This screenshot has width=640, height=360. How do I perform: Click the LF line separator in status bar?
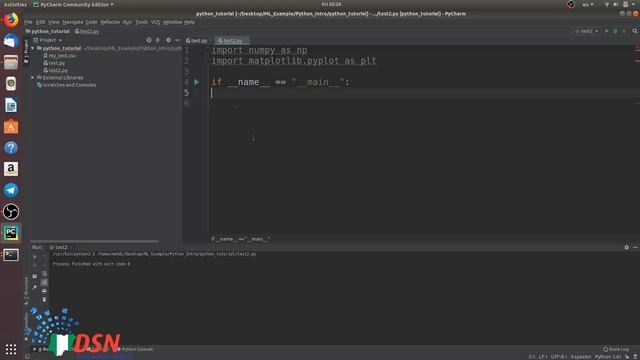[542, 357]
